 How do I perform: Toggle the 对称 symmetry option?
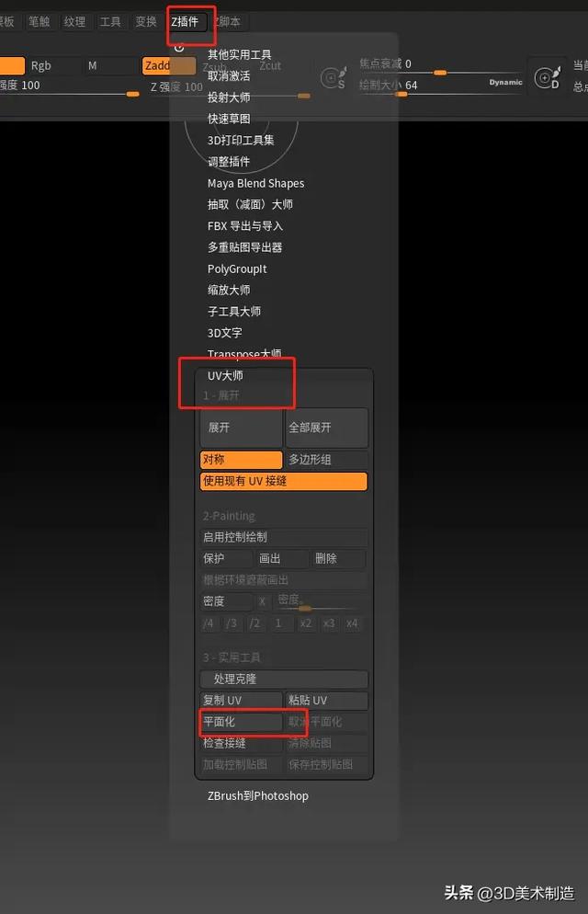(241, 460)
